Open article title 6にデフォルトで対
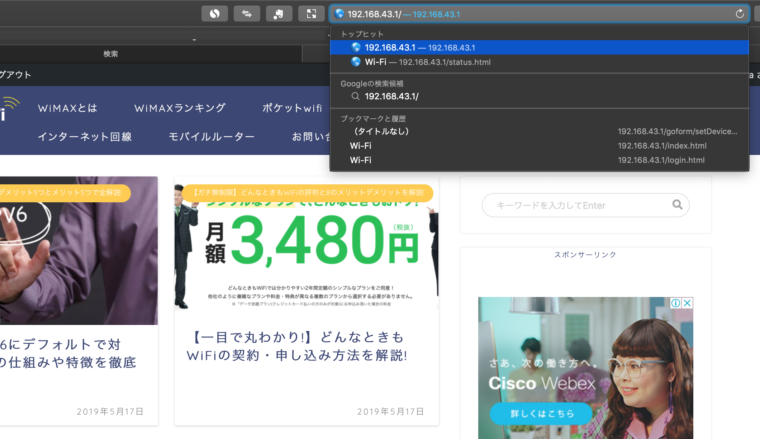The image size is (760, 439). click(x=68, y=354)
